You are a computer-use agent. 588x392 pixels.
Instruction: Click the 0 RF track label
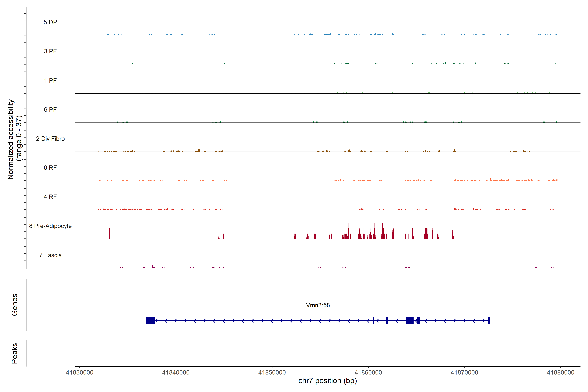tap(50, 168)
